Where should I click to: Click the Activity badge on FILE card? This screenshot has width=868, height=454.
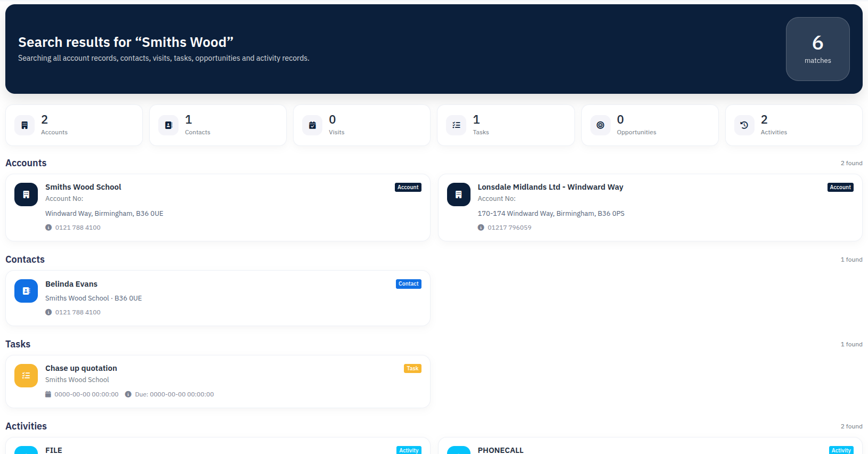409,450
